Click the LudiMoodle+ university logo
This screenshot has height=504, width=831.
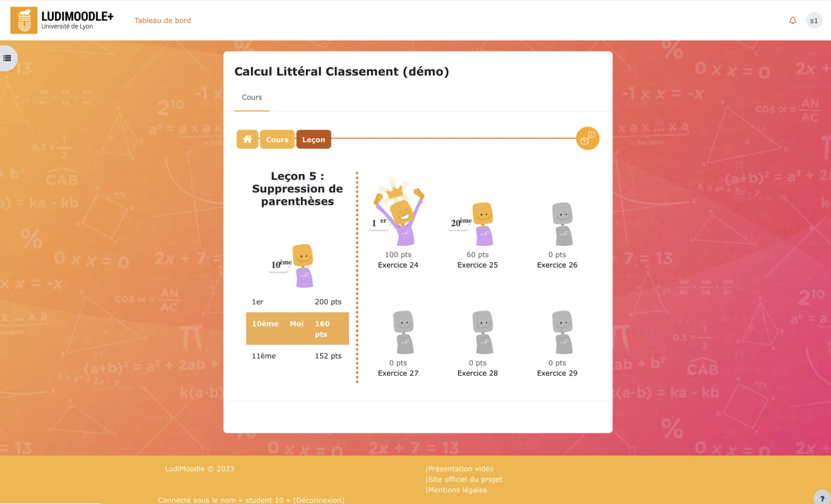(61, 20)
